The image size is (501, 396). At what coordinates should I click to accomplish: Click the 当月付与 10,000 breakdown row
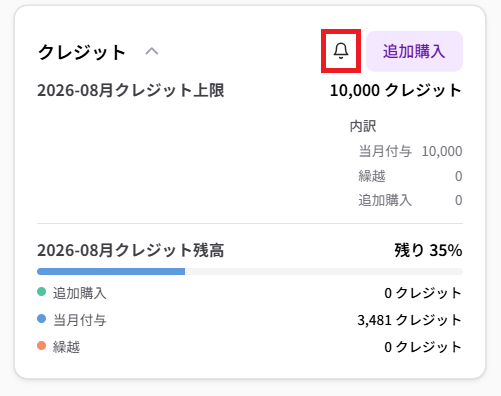[410, 151]
